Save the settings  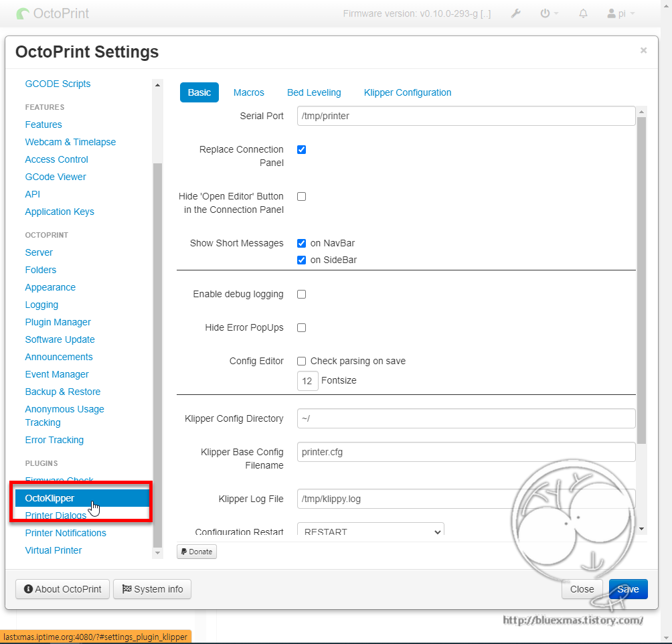[628, 589]
